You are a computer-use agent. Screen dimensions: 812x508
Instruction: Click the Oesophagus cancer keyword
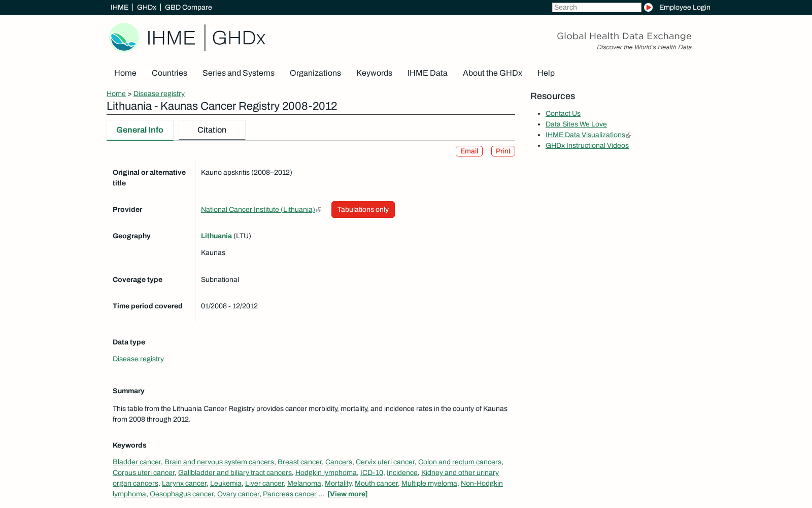[x=182, y=494]
